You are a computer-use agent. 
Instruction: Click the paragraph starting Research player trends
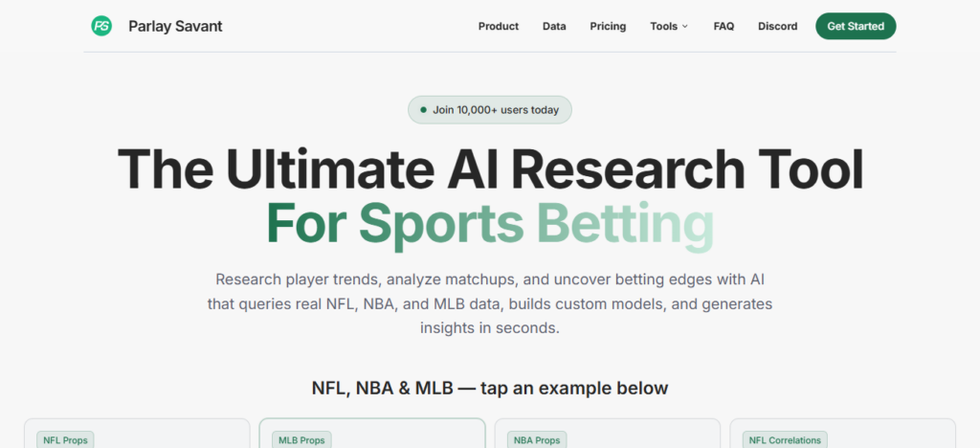(x=490, y=303)
